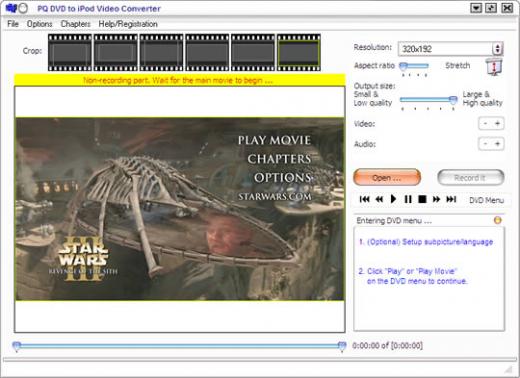Screen dimensions: 520x378
Task: Click the Play playback icon
Action: 393,199
